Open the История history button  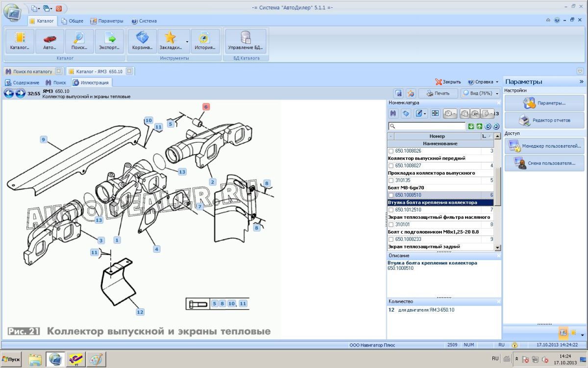coord(205,41)
